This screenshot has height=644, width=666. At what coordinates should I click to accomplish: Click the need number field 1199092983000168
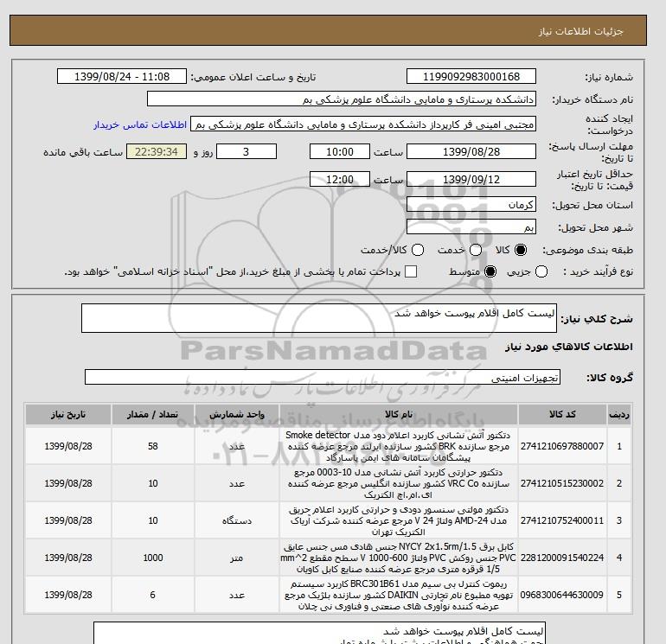click(471, 76)
